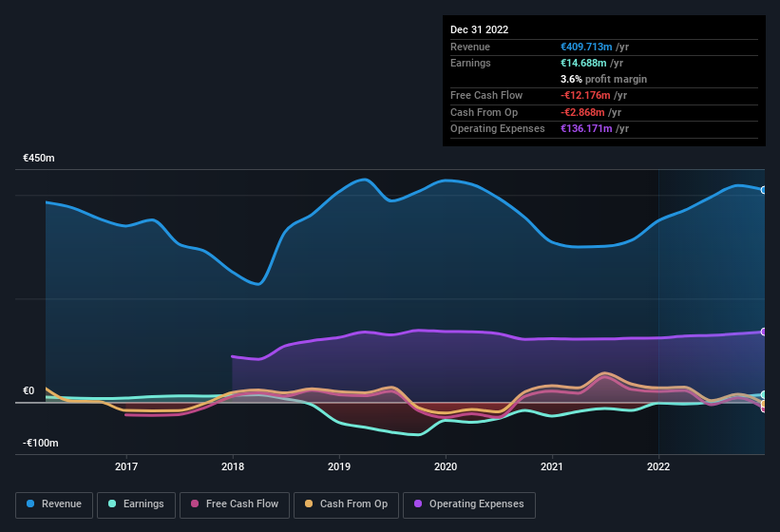Click the Earnings label in tooltip
The width and height of the screenshot is (780, 532).
click(470, 63)
